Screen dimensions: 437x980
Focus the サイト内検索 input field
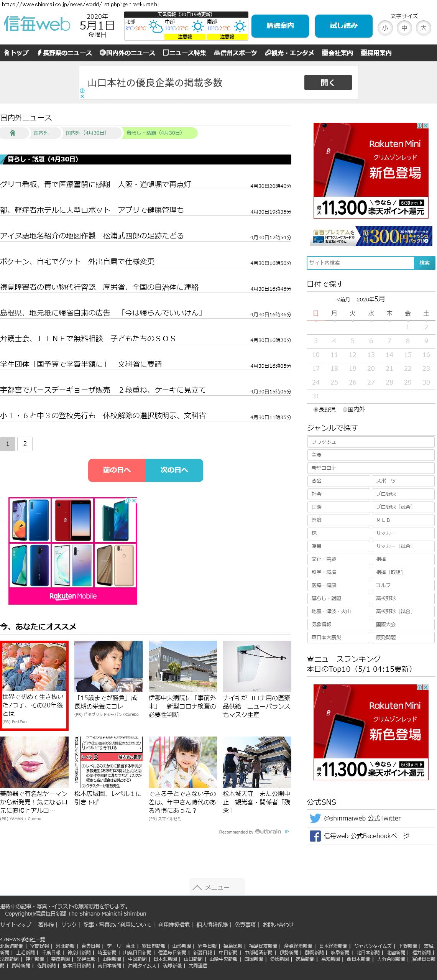pos(360,263)
